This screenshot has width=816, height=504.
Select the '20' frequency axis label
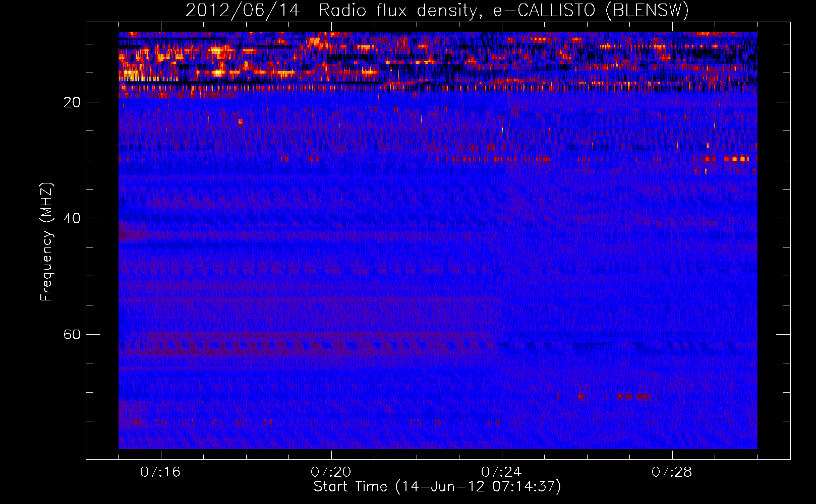point(72,102)
